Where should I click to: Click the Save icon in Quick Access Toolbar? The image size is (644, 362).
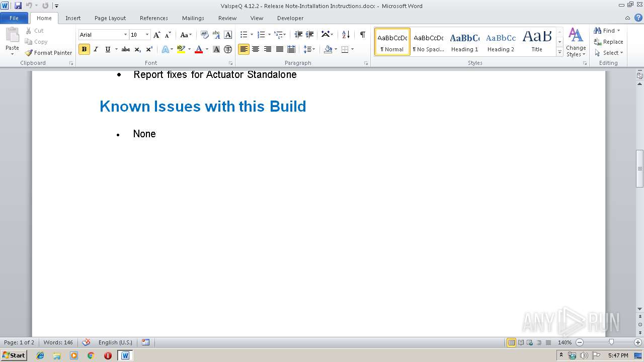18,6
